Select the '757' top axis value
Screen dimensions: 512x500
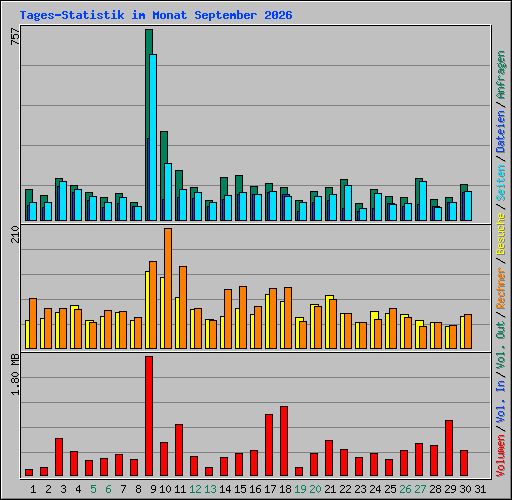(x=15, y=36)
